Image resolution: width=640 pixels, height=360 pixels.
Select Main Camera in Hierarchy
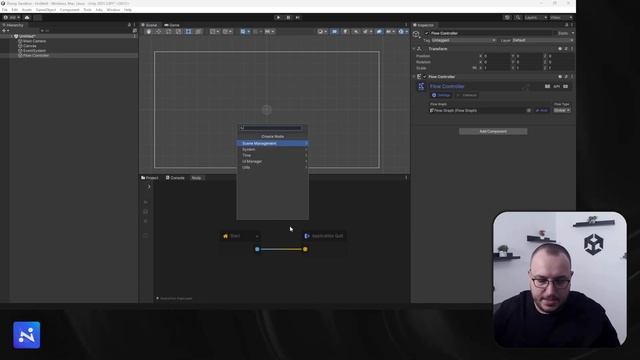pos(34,41)
